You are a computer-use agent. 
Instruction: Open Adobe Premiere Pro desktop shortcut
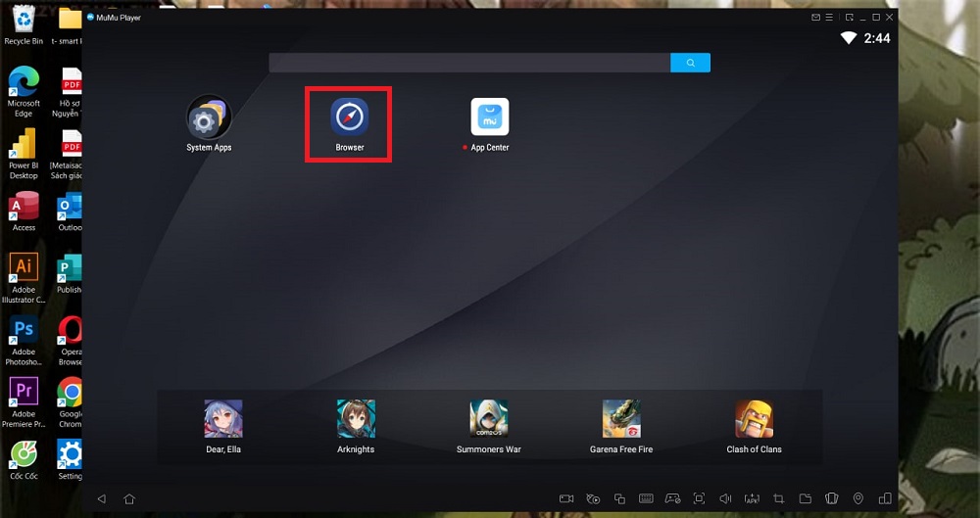coord(24,402)
